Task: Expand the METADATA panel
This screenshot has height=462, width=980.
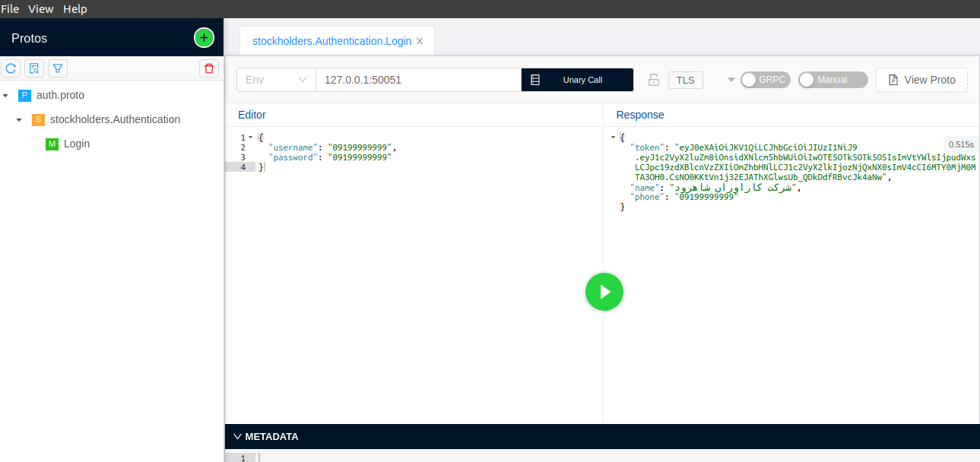Action: click(238, 437)
